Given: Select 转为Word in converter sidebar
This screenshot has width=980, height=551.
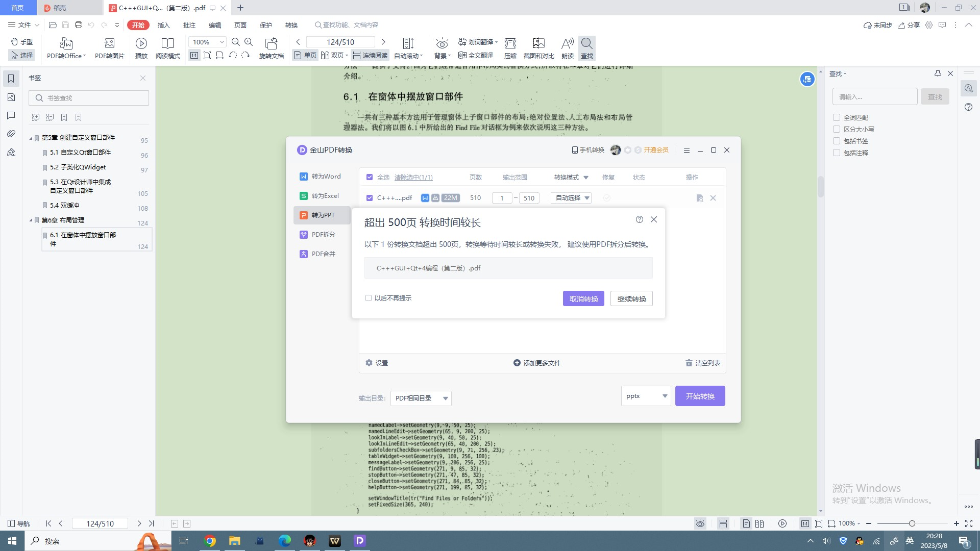Looking at the screenshot, I should coord(322,177).
